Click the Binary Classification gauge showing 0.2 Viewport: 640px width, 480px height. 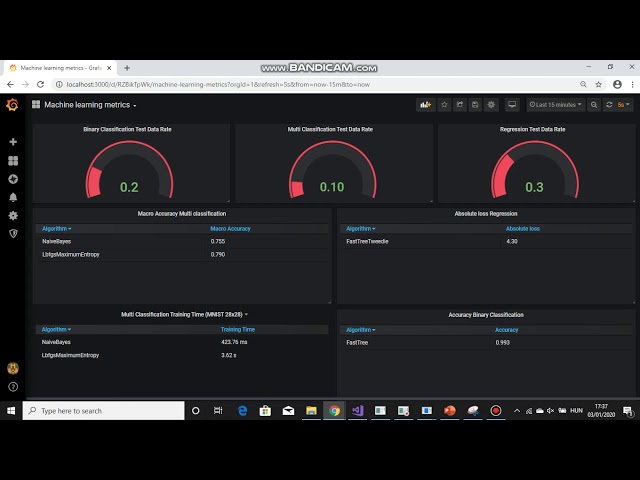[x=129, y=170]
